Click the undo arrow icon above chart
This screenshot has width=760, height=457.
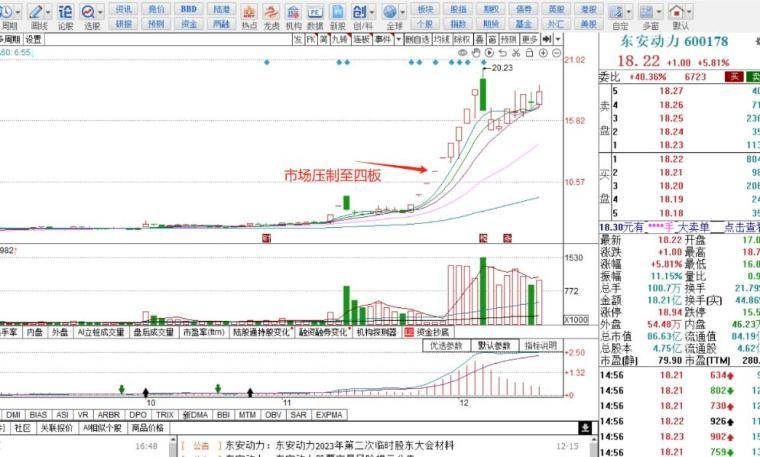(x=503, y=52)
